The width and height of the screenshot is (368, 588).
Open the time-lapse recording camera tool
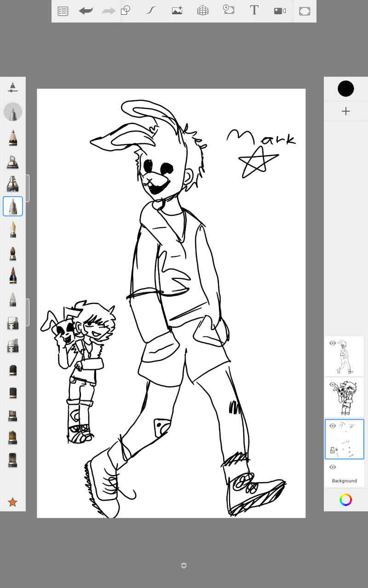pyautogui.click(x=280, y=11)
